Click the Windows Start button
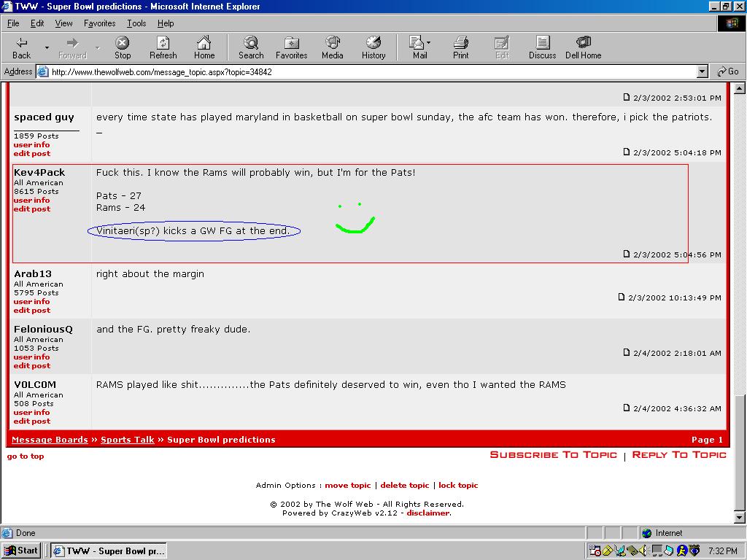 (x=21, y=551)
